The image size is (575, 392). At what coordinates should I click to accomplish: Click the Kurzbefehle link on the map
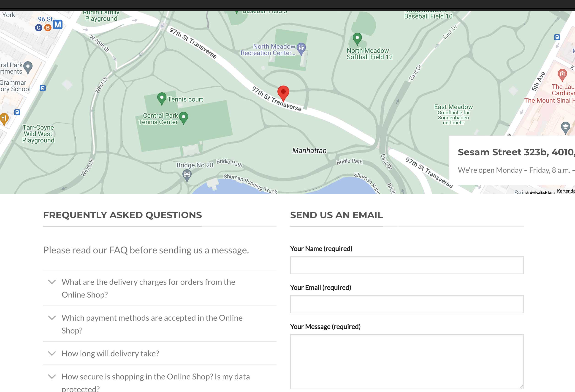tap(538, 192)
